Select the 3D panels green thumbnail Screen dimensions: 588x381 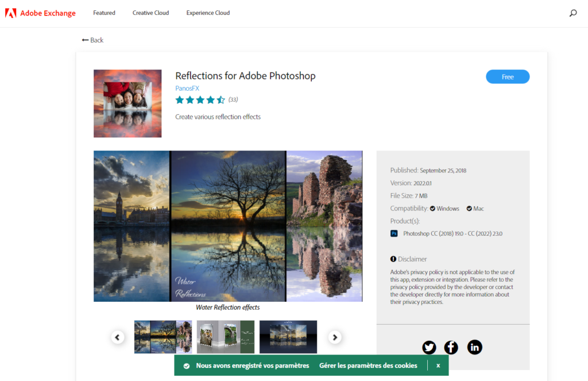[x=226, y=337]
